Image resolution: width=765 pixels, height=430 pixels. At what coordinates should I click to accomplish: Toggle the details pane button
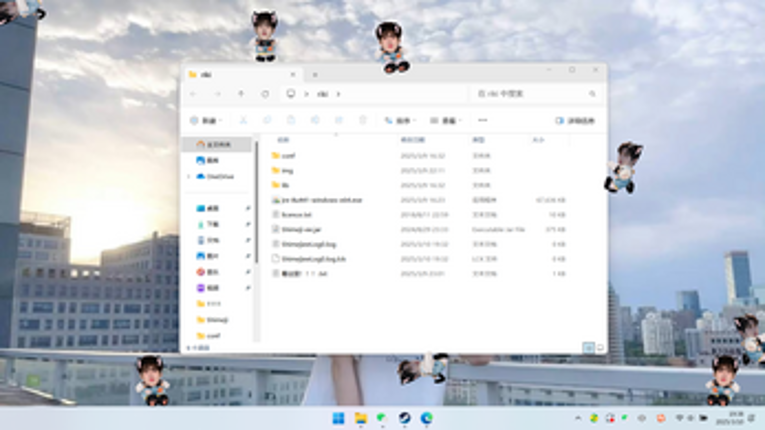[575, 121]
